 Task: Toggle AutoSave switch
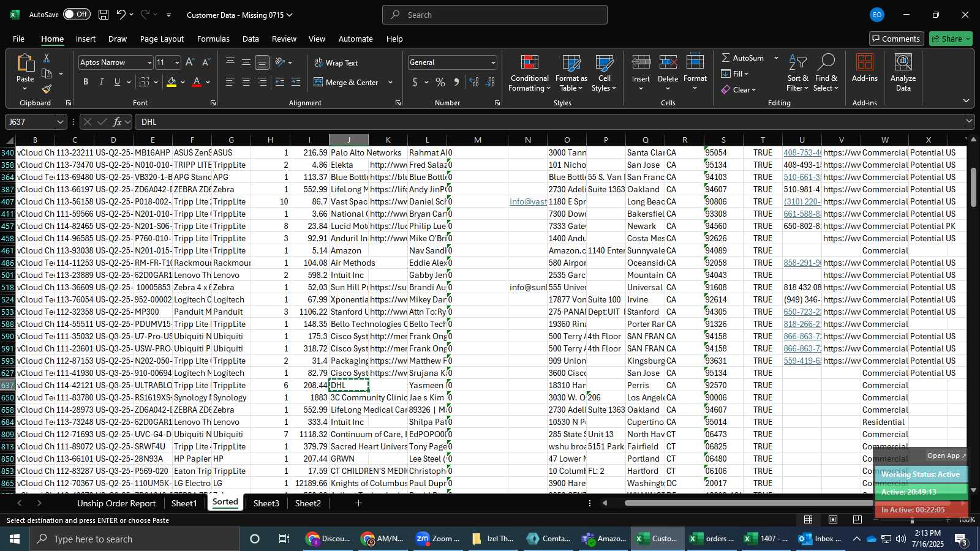point(77,15)
